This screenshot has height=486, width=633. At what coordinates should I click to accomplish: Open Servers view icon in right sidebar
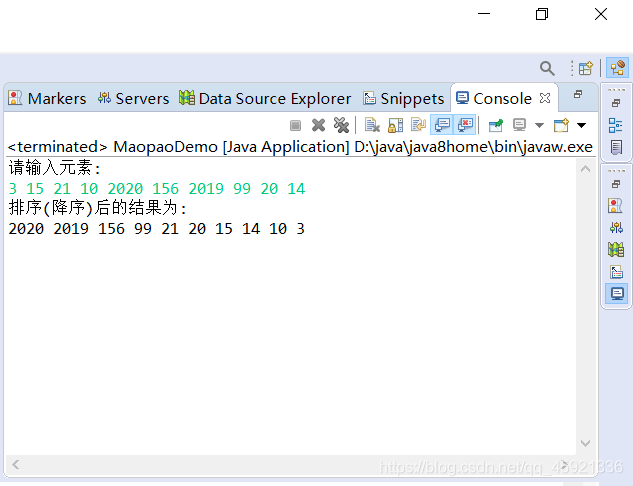point(616,228)
